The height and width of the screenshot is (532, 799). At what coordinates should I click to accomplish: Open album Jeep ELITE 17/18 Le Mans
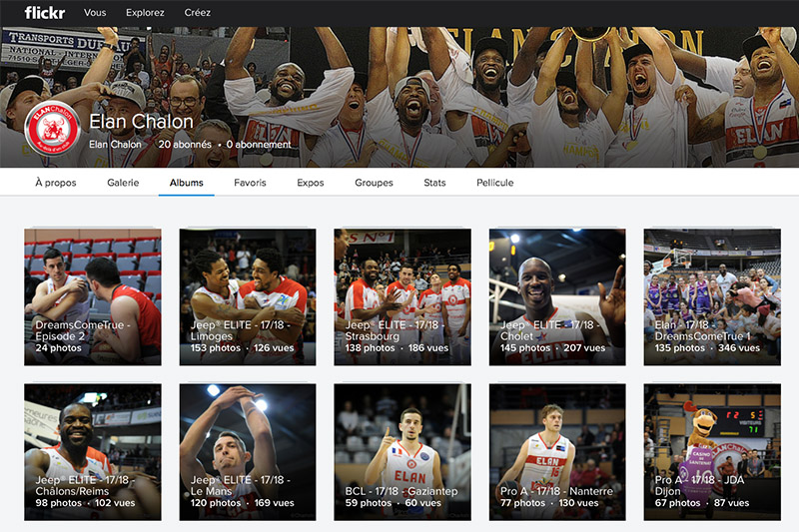[x=248, y=452]
